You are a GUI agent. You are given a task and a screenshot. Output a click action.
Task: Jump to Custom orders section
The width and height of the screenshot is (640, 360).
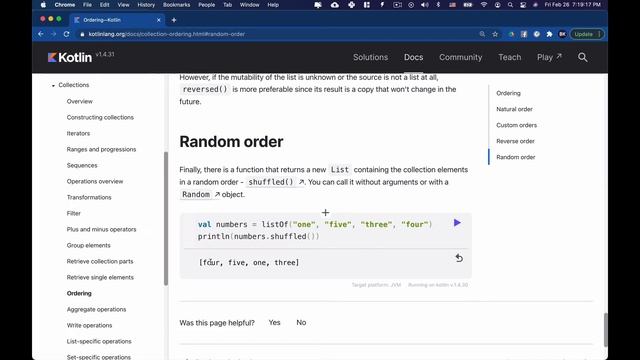coord(516,125)
